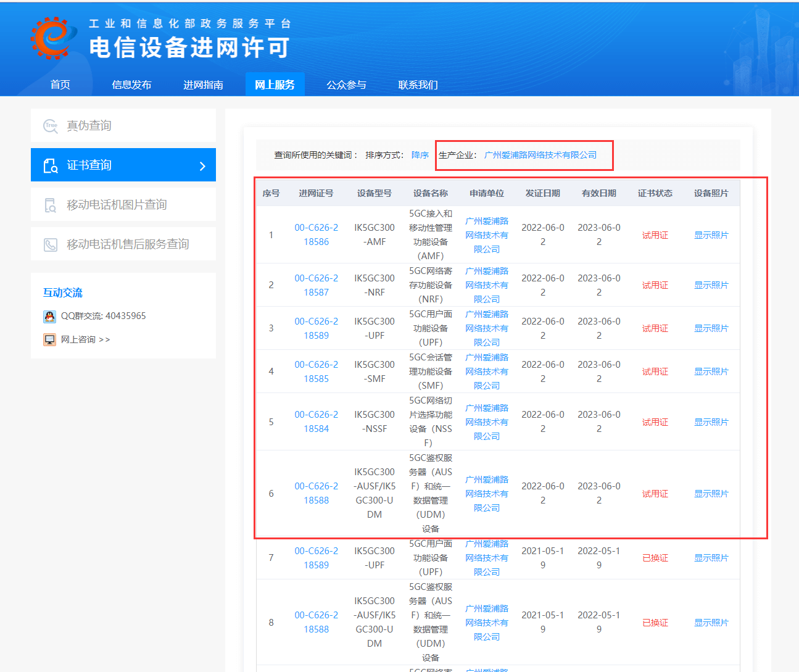The height and width of the screenshot is (672, 799).
Task: Click the QQ群交流: 40435965 text
Action: [x=104, y=316]
